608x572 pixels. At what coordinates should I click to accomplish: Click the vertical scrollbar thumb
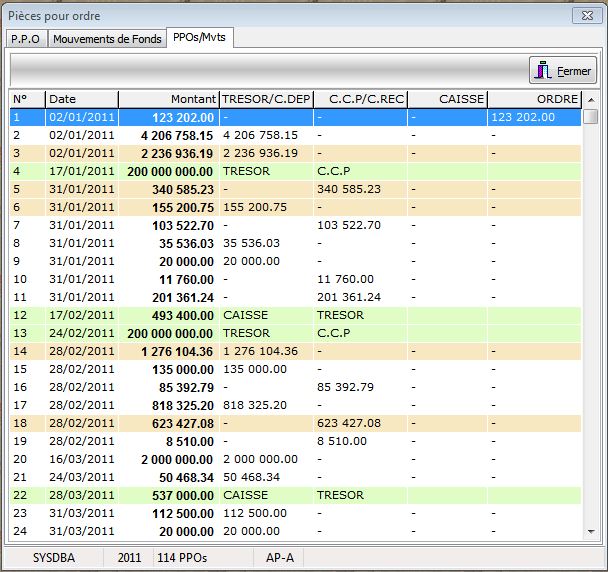591,117
